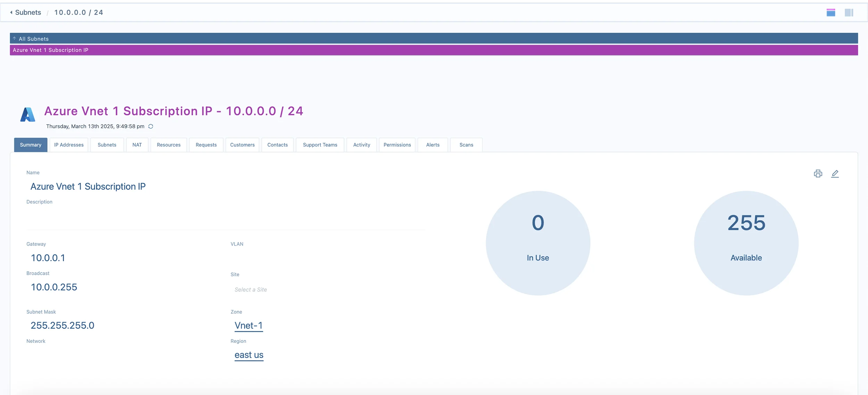Click the refresh icon beside the timestamp
The image size is (868, 395).
(x=151, y=126)
